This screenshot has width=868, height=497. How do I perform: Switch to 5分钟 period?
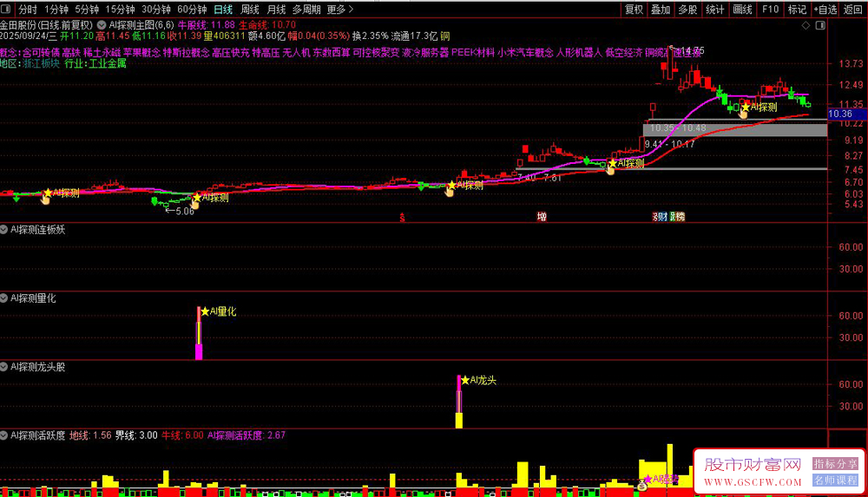tap(87, 10)
